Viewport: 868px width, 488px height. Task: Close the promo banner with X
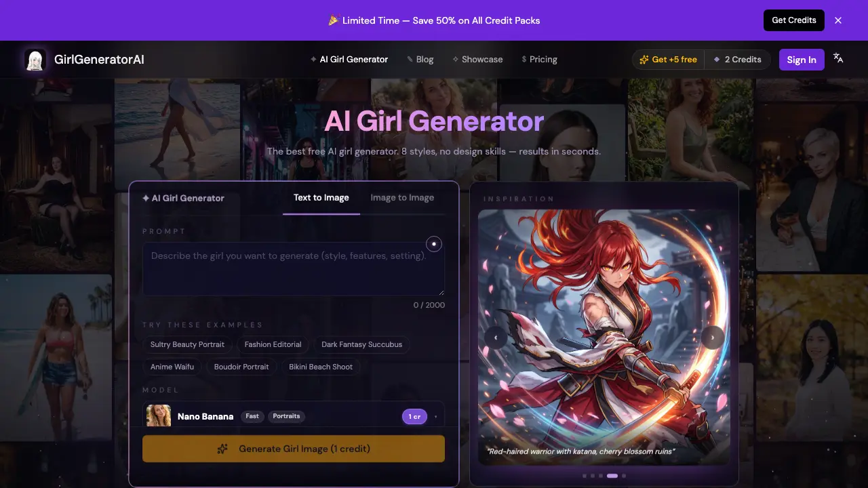[838, 20]
